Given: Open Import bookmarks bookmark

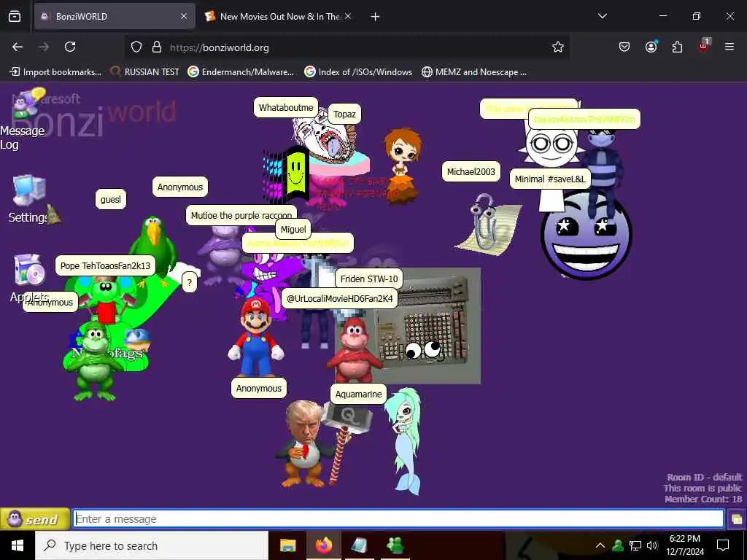Looking at the screenshot, I should (55, 72).
